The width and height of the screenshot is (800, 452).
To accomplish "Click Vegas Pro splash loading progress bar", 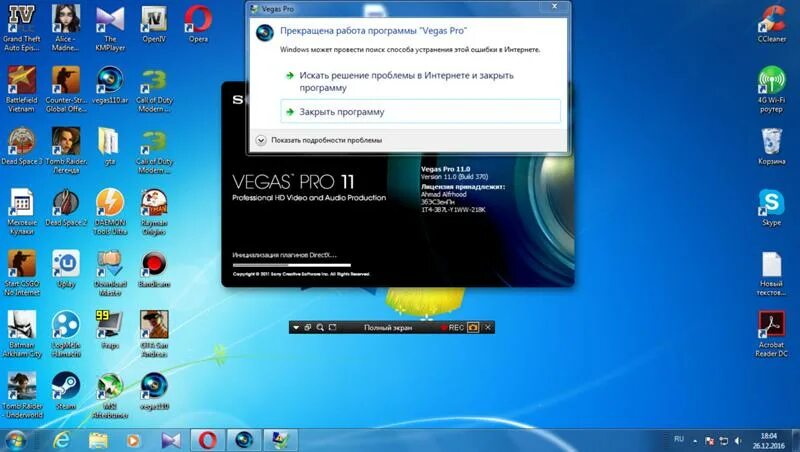I will point(291,265).
